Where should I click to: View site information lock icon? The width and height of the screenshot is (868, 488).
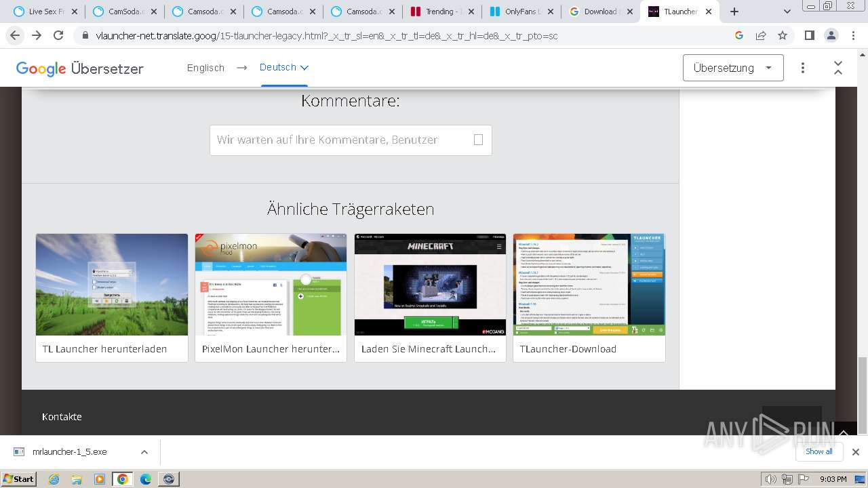coord(85,35)
